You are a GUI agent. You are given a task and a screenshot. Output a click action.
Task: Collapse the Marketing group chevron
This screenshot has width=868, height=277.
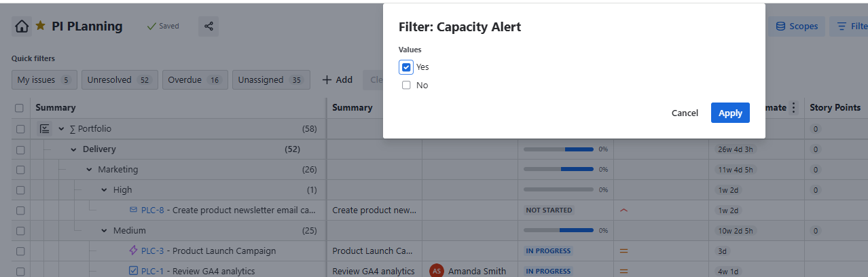click(x=89, y=169)
